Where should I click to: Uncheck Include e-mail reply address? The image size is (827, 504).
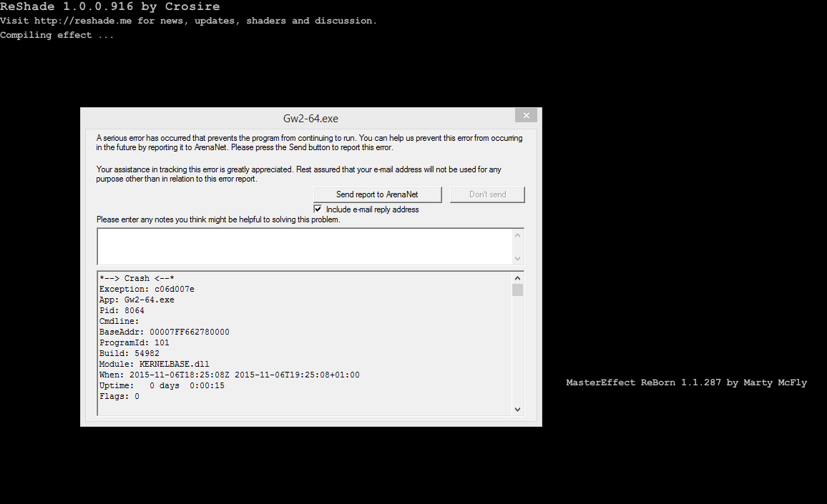318,209
